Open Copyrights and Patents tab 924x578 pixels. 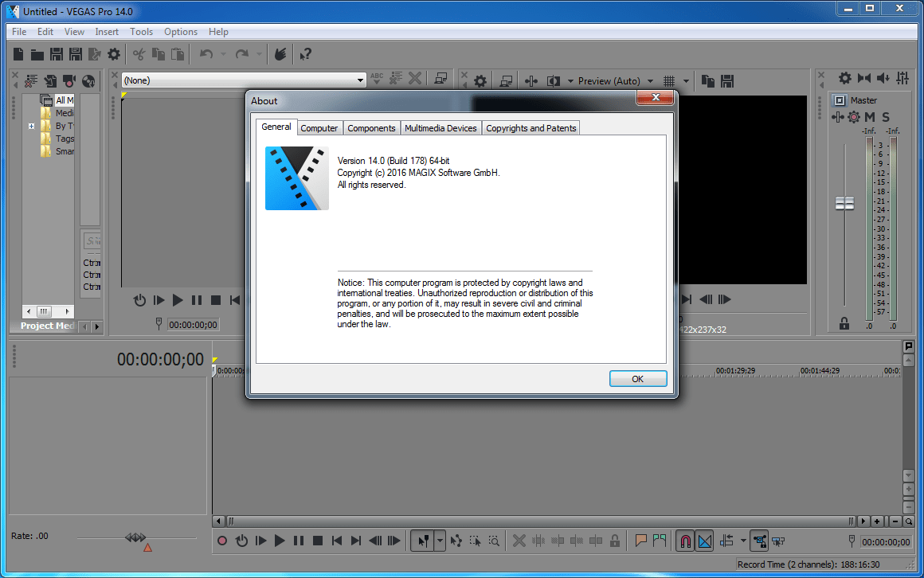(531, 128)
